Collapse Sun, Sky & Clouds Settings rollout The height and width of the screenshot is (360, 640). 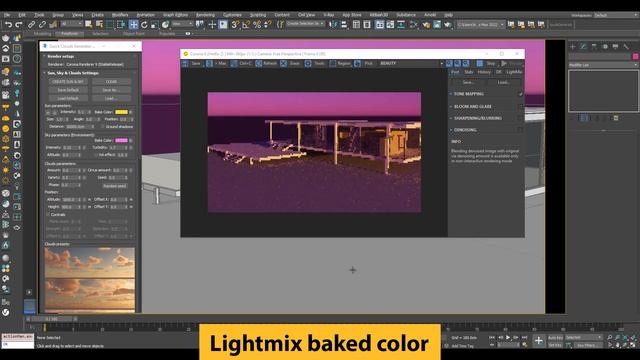pyautogui.click(x=44, y=73)
